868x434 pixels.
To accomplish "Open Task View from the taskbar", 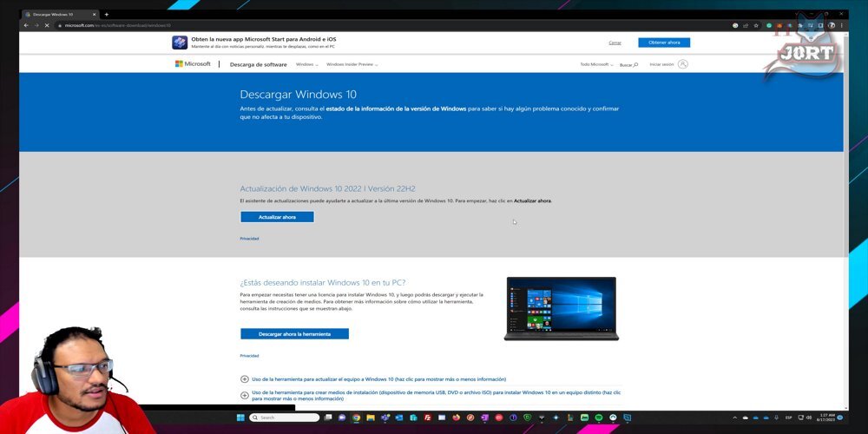I will (x=328, y=418).
